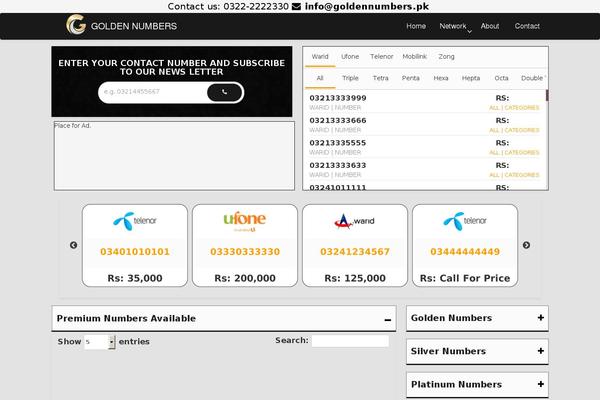Click number 03213333999 in the list
This screenshot has width=600, height=400.
338,98
